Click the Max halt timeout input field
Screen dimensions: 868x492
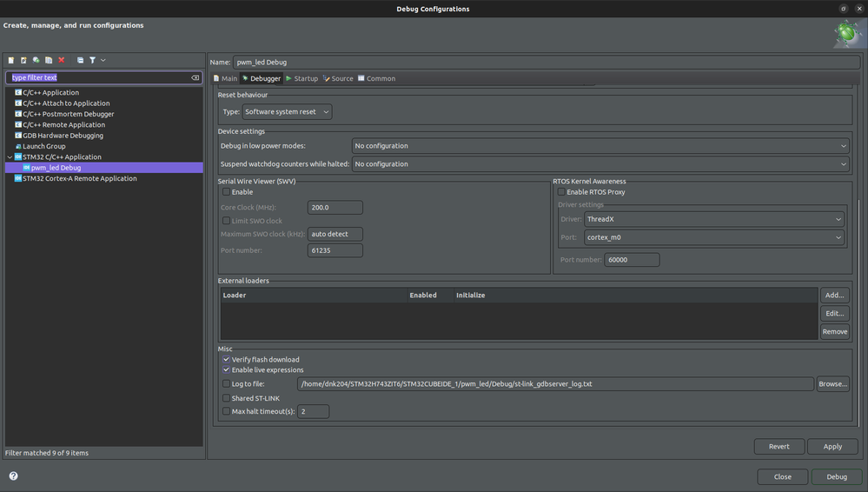click(313, 411)
